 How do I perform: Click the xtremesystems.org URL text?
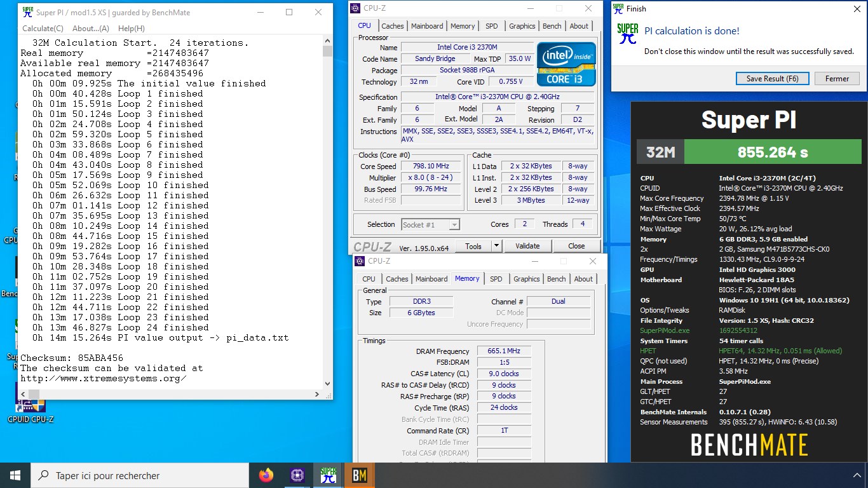tap(104, 378)
